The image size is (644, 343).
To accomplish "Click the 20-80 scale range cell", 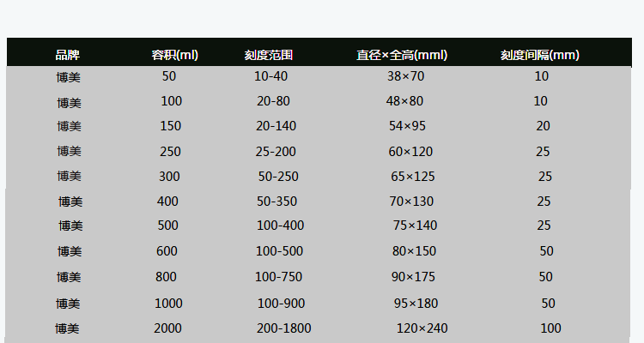I will coord(273,101).
